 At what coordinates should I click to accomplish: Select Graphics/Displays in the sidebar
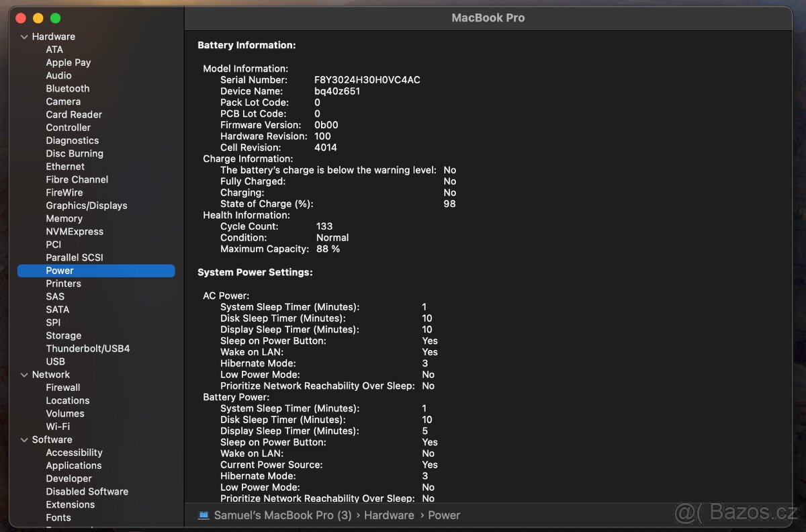[86, 205]
